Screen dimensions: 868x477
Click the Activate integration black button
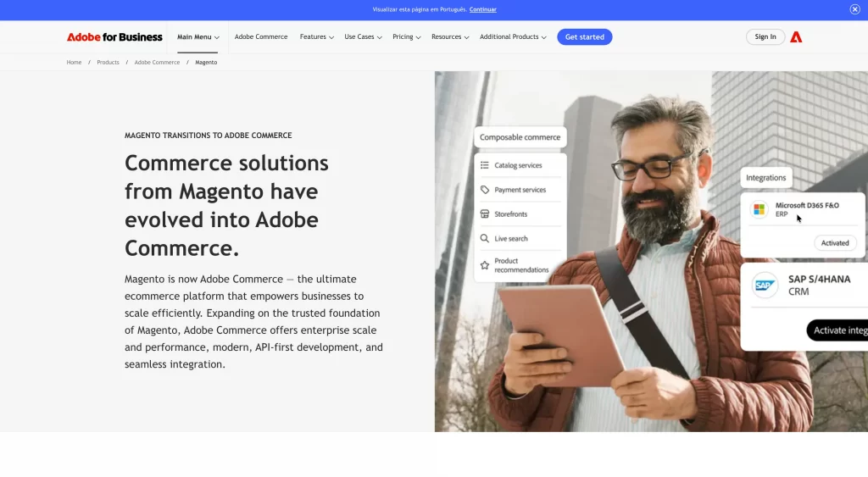tap(837, 330)
